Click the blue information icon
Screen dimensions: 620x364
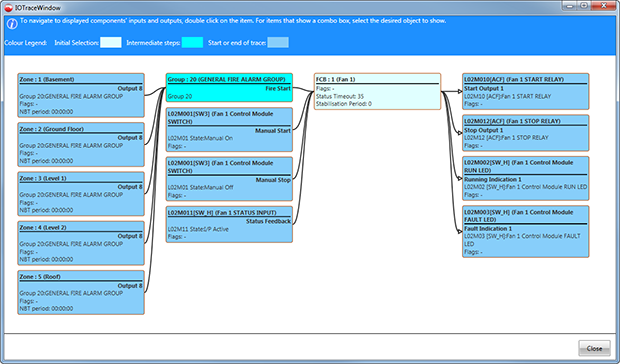pyautogui.click(x=12, y=24)
